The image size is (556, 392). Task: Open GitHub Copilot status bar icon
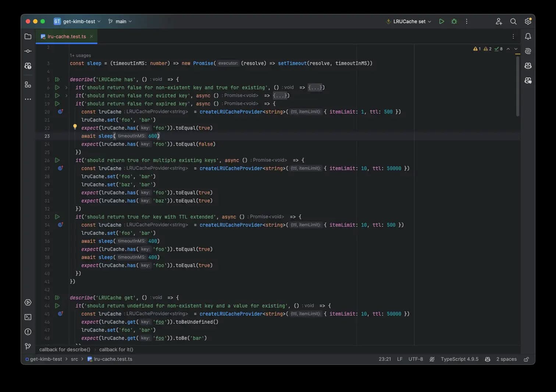pyautogui.click(x=488, y=359)
